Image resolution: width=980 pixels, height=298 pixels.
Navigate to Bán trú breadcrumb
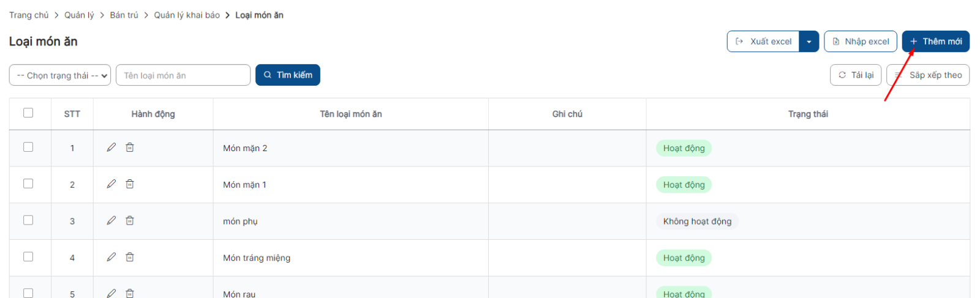(x=124, y=15)
